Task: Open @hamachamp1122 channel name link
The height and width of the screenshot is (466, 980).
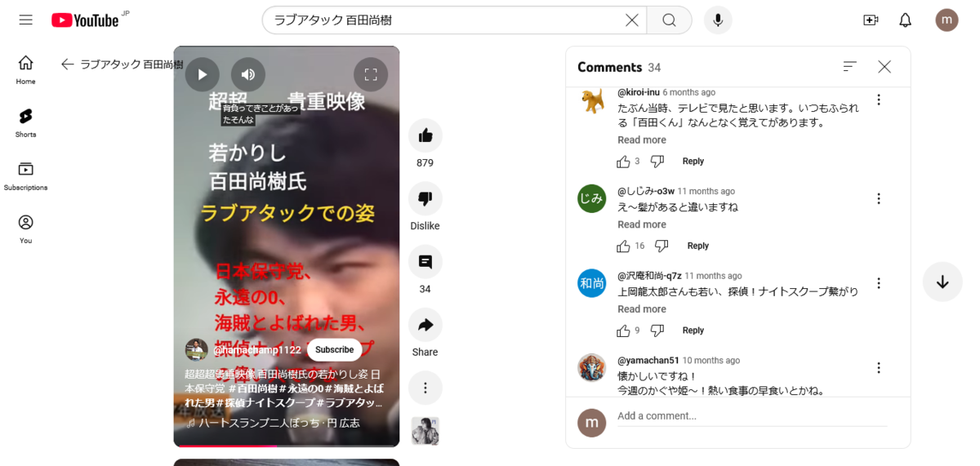Action: click(257, 349)
